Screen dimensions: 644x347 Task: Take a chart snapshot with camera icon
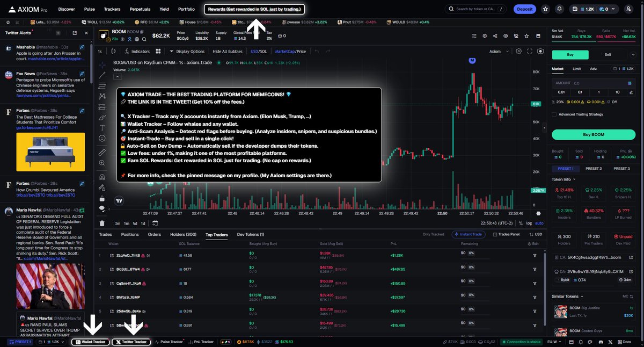coord(540,52)
